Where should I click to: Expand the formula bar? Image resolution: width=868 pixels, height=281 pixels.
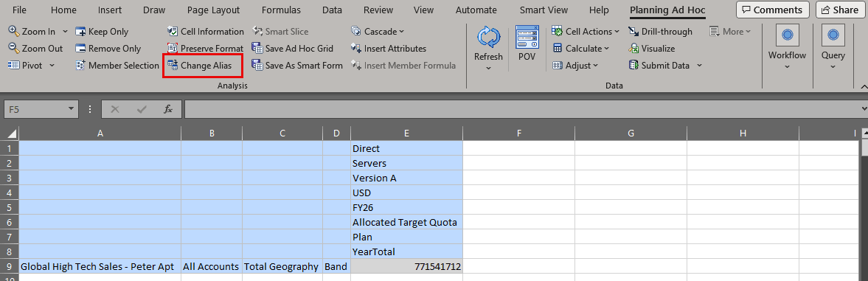864,109
